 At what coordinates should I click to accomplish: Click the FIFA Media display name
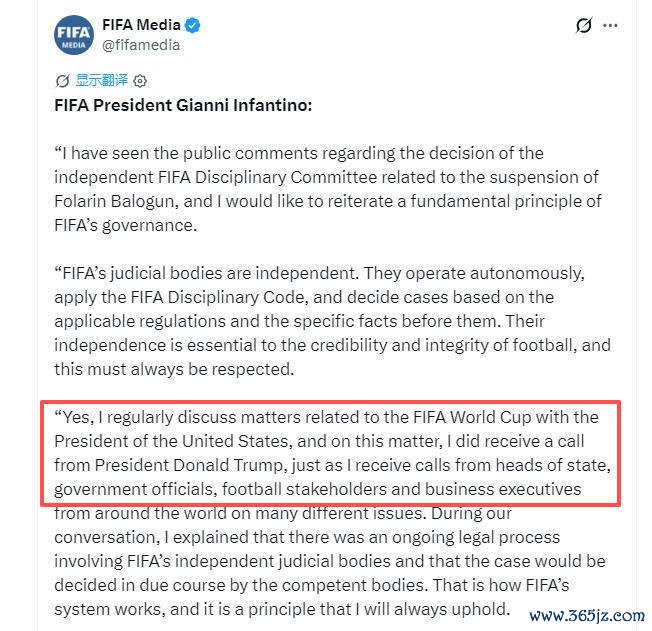click(141, 25)
